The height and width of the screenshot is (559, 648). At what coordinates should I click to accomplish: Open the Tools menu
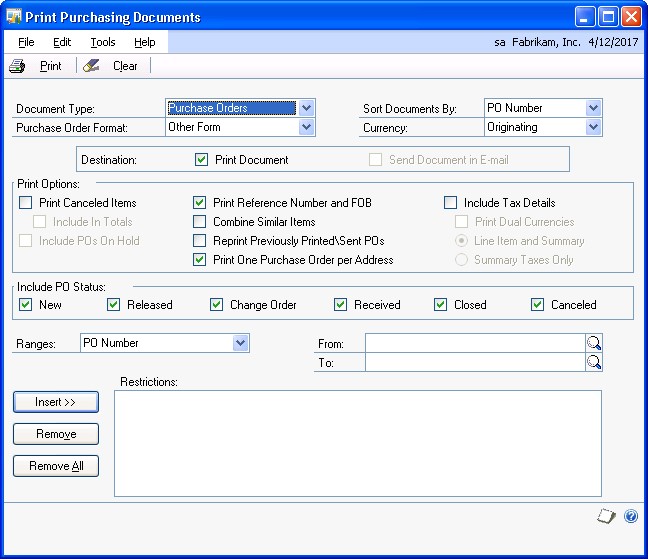pyautogui.click(x=103, y=42)
